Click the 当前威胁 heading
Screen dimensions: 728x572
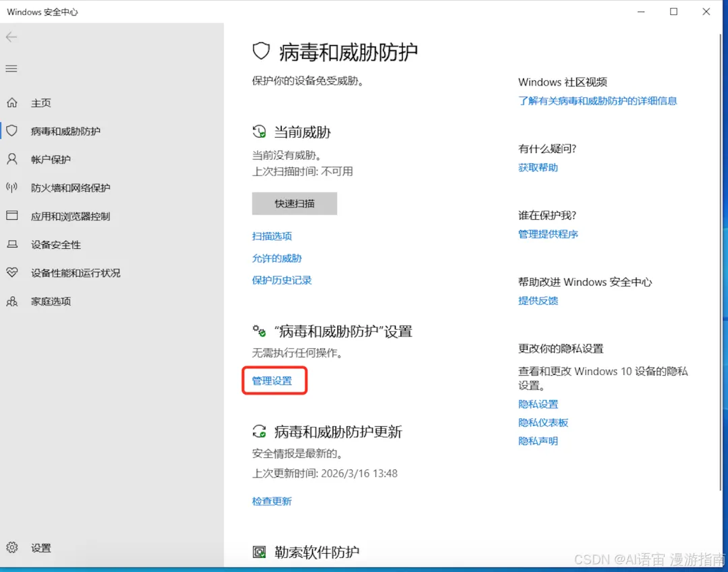pos(302,132)
